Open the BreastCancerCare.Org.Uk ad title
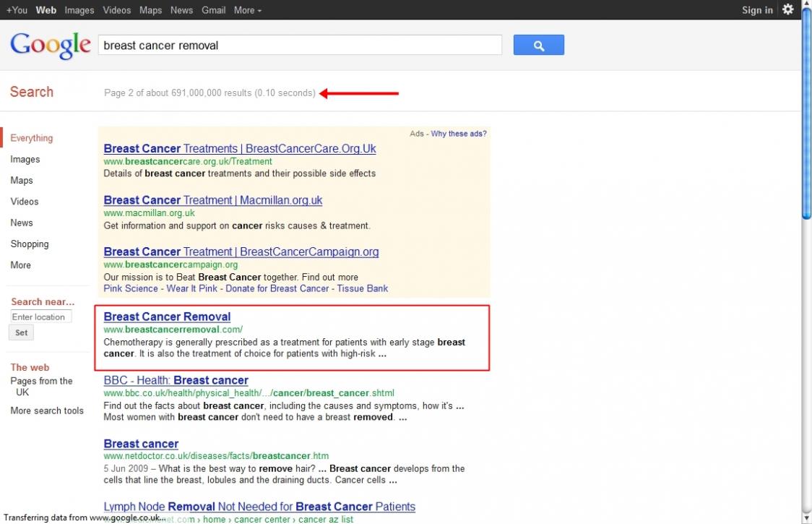 pos(240,148)
